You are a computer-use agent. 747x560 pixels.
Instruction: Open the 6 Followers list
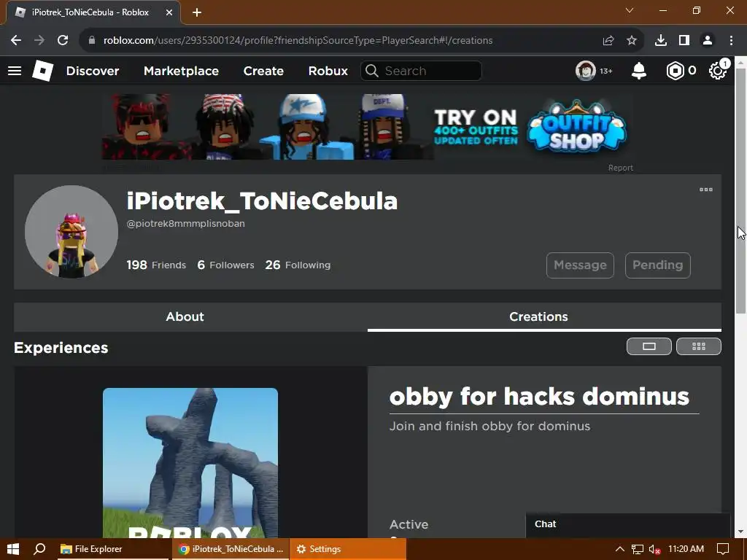point(226,265)
